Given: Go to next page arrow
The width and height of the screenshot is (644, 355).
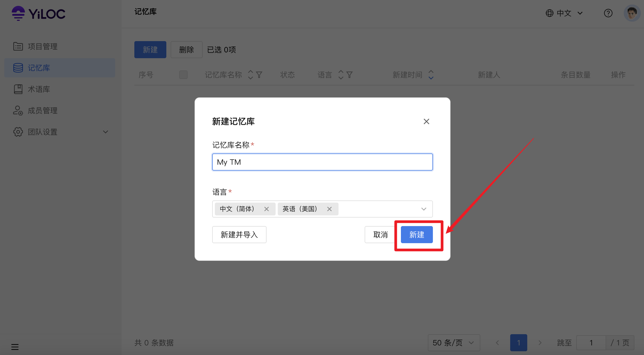Looking at the screenshot, I should 540,342.
